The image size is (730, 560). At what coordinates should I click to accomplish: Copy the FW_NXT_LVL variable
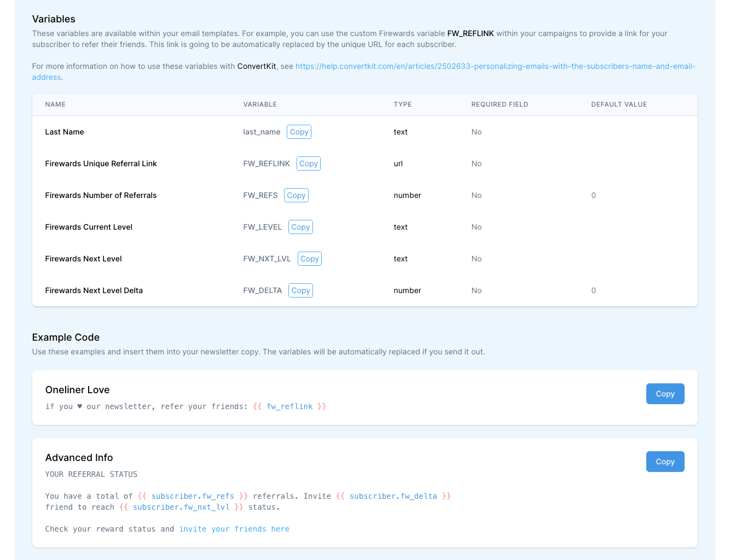click(x=310, y=259)
